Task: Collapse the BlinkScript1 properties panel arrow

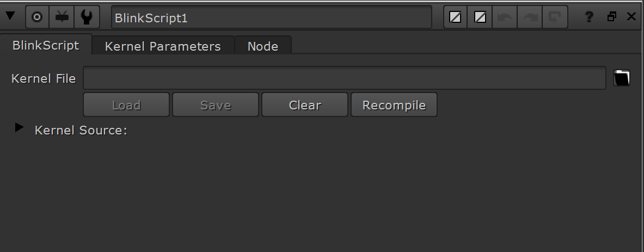Action: pyautogui.click(x=10, y=16)
